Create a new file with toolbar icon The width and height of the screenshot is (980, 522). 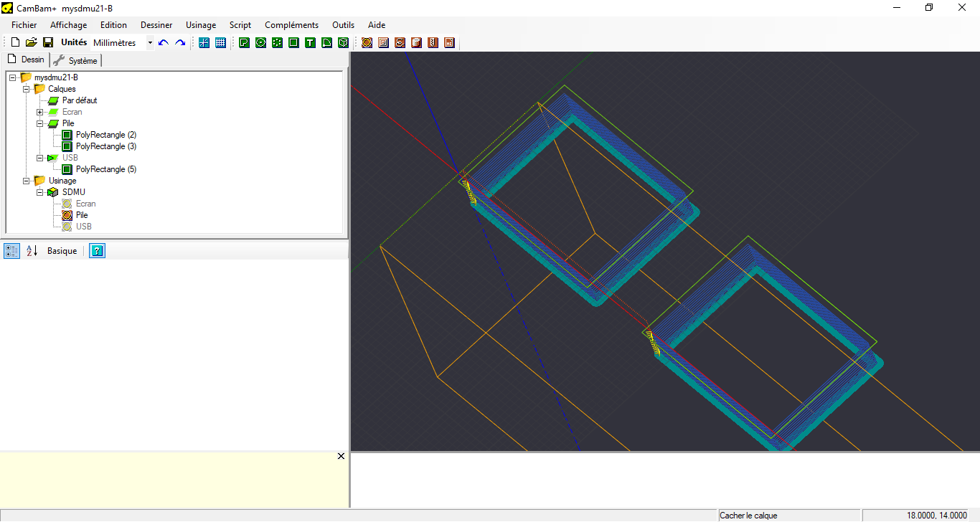[x=15, y=43]
